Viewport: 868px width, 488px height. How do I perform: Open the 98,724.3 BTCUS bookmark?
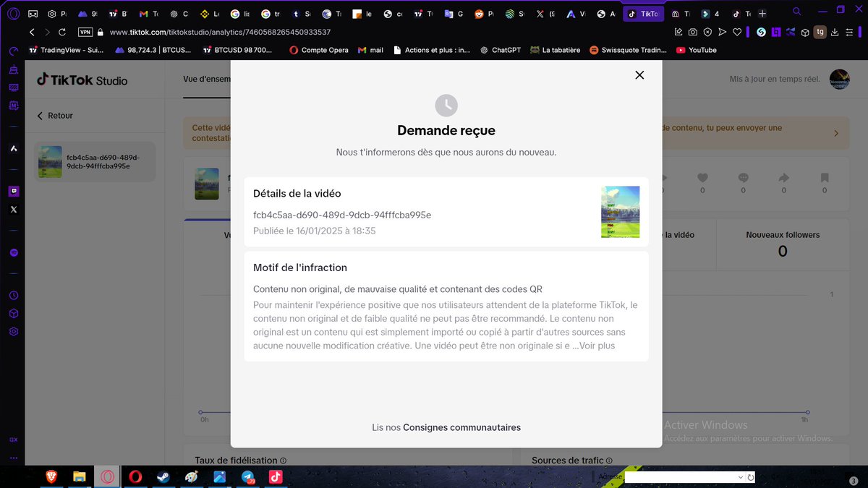coord(155,50)
